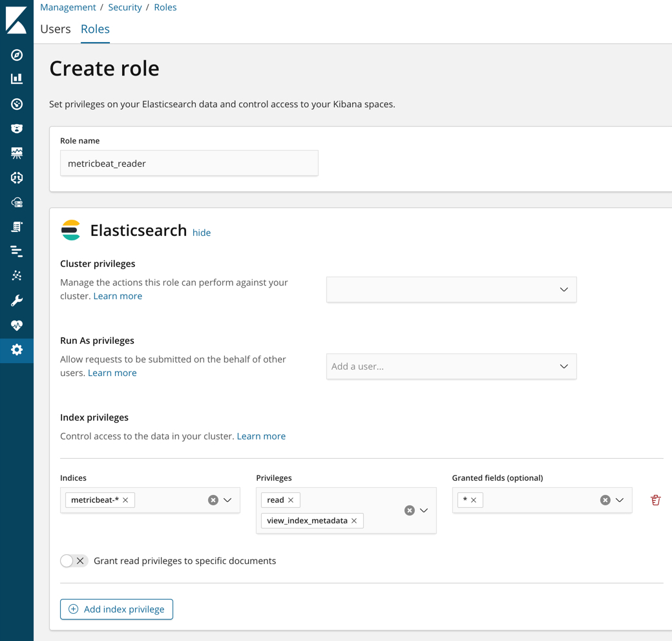The width and height of the screenshot is (672, 641).
Task: Open Monitoring using the heartbeat icon
Action: pos(16,325)
